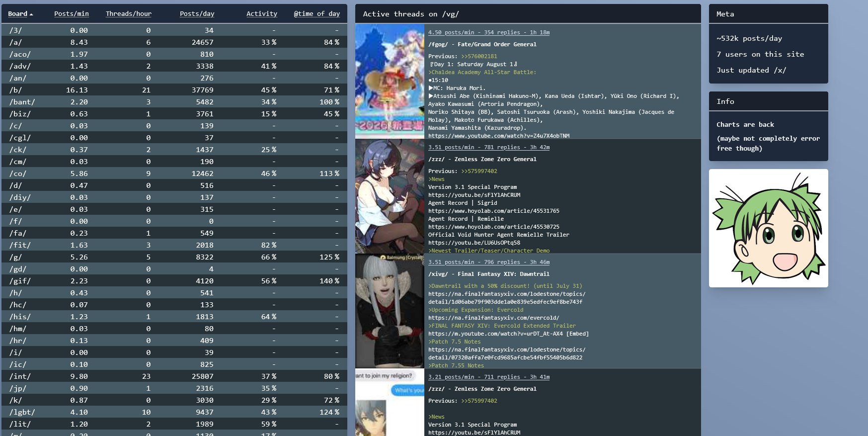Select the /3/ board row

click(x=174, y=30)
